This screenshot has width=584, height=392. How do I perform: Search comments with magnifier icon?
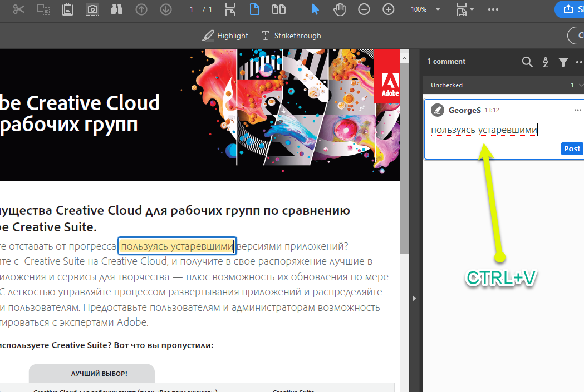click(x=527, y=62)
